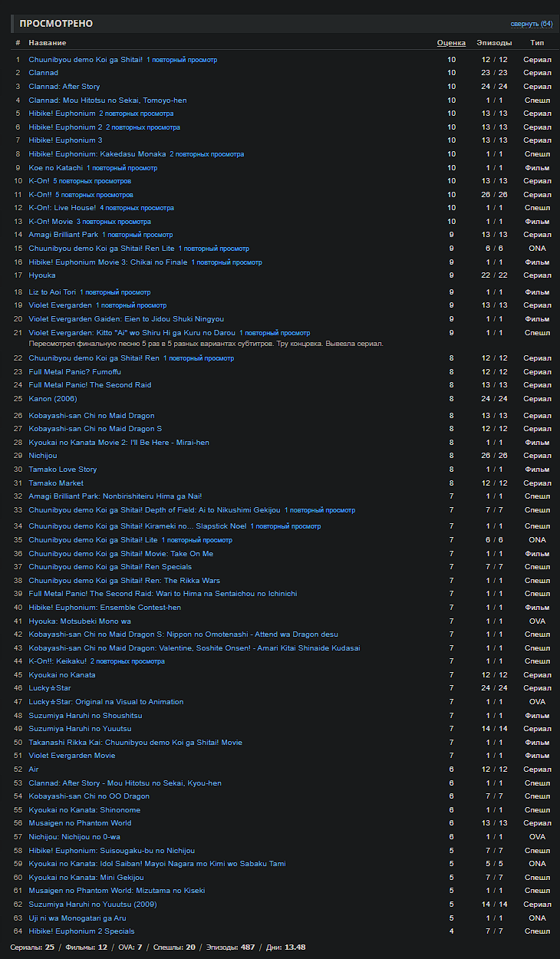Viewport: 560px width, 959px height.
Task: Open Amagi Brilliant Park title link
Action: (x=64, y=235)
